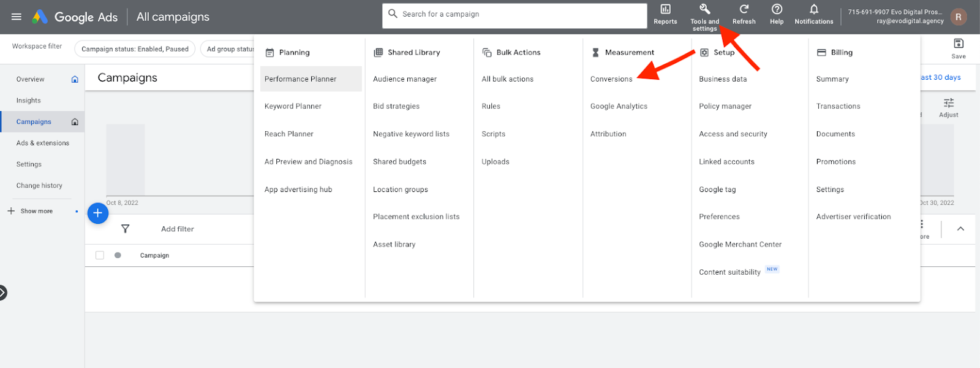Image resolution: width=980 pixels, height=368 pixels.
Task: Open Placement exclusion lists
Action: coord(416,217)
